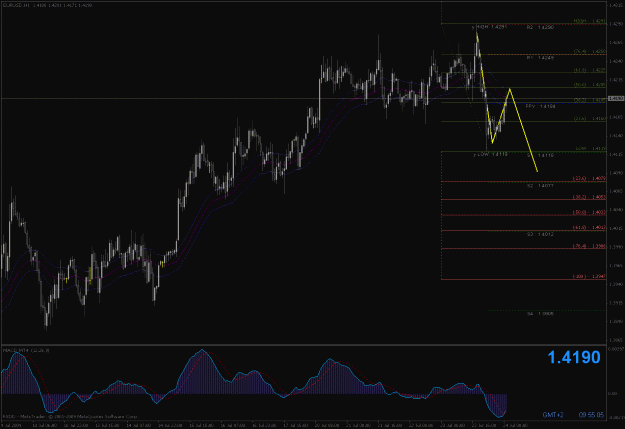This screenshot has height=429, width=625.
Task: Select the S2 : 1.4077 support label
Action: (x=540, y=186)
